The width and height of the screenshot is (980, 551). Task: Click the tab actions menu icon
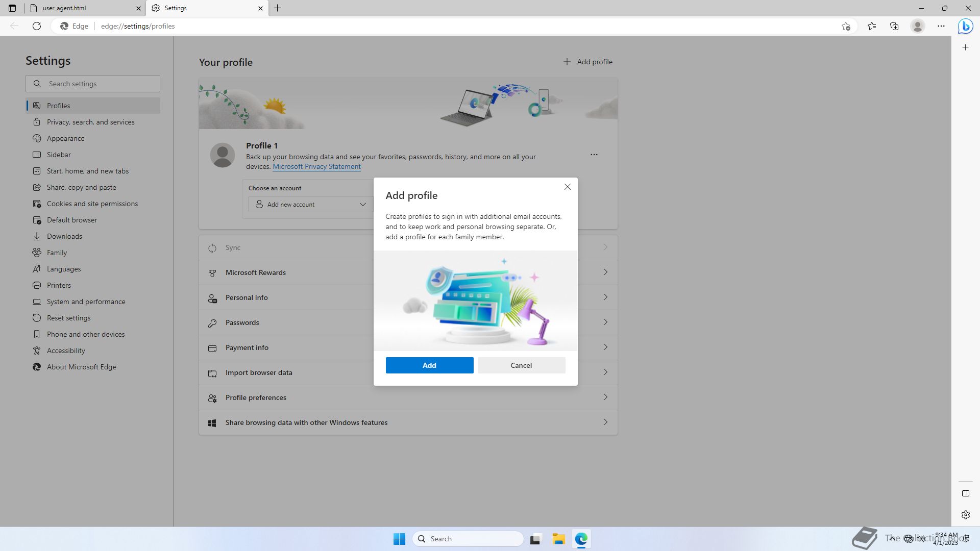(x=12, y=8)
